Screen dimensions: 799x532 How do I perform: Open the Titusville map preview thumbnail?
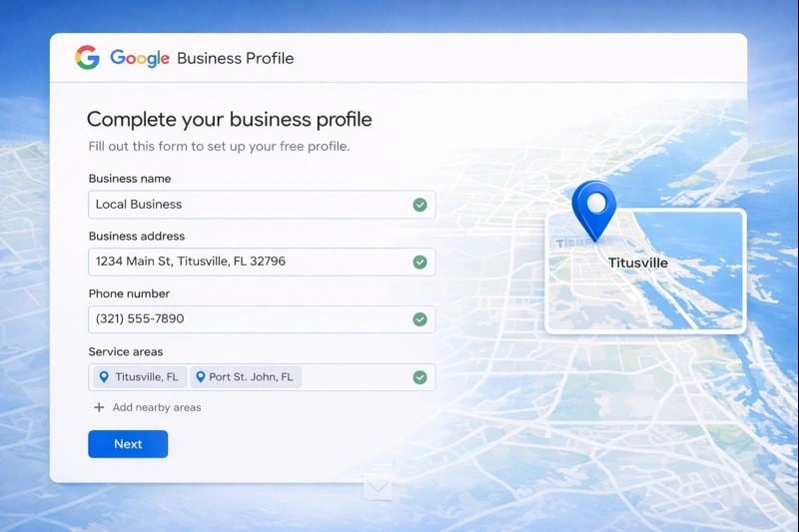tap(645, 270)
